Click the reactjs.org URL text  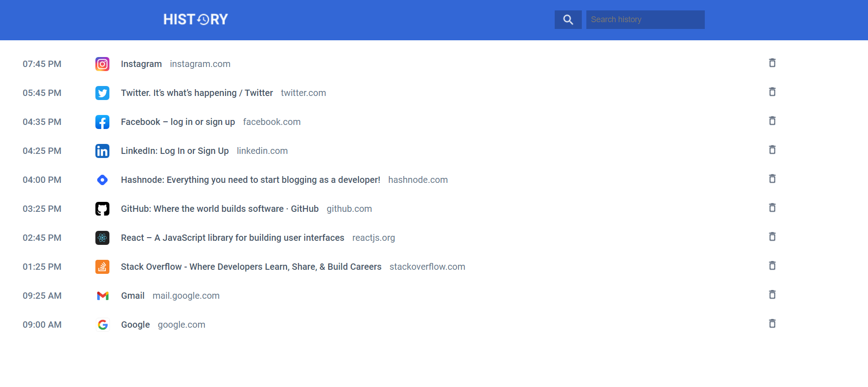373,238
